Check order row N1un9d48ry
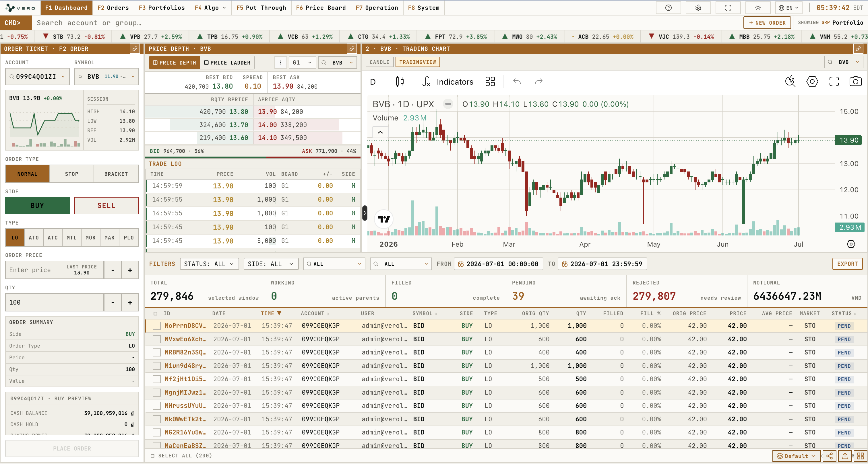The width and height of the screenshot is (868, 464). (x=157, y=366)
